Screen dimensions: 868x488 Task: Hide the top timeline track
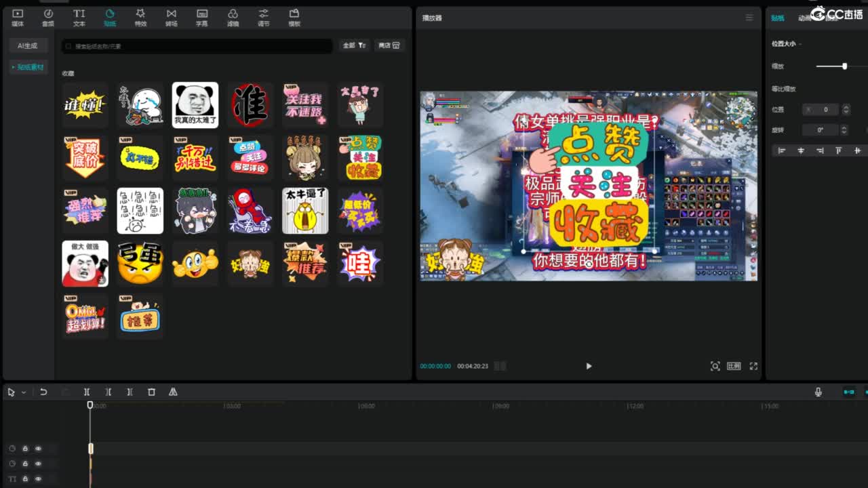coord(38,449)
